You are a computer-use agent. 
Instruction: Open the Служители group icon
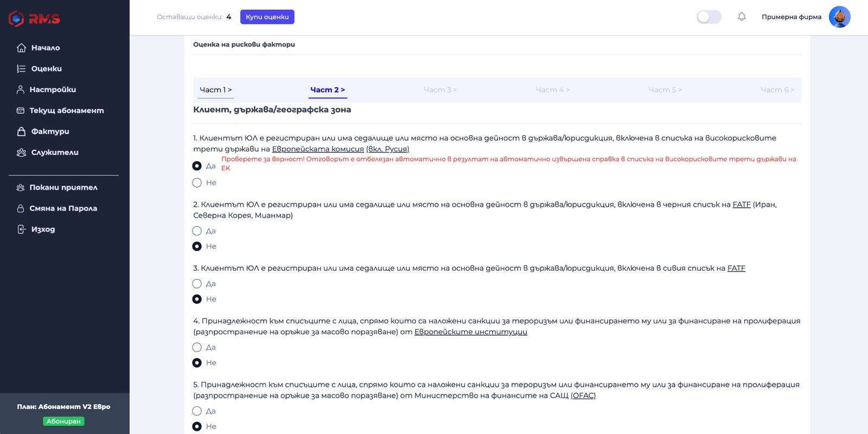21,152
